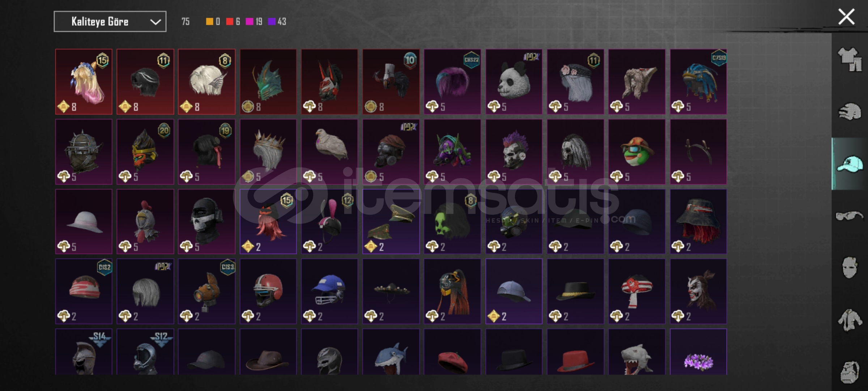Open the face mask category icon

pyautogui.click(x=849, y=267)
